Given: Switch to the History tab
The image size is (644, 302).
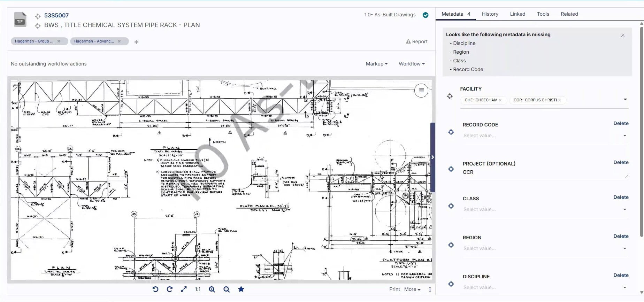Looking at the screenshot, I should click(490, 14).
